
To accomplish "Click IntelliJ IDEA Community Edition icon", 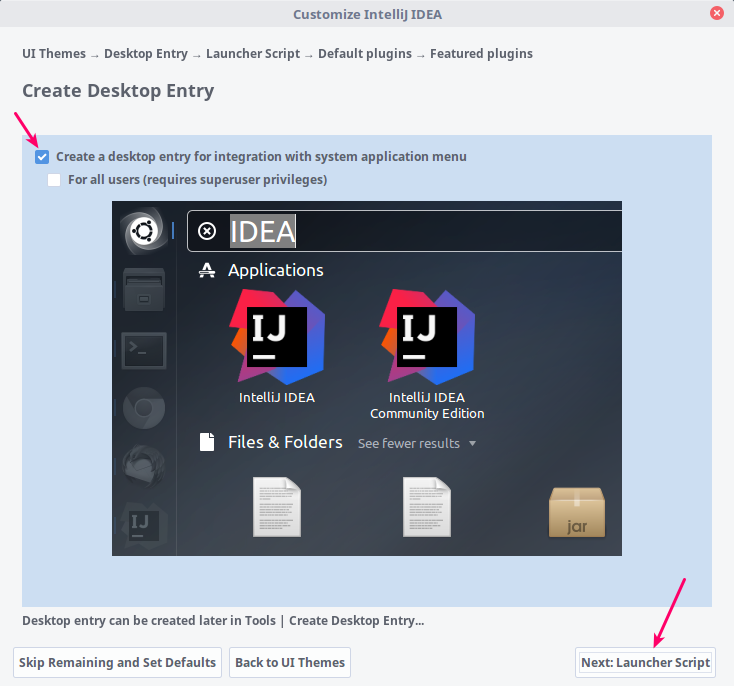I will coord(427,337).
